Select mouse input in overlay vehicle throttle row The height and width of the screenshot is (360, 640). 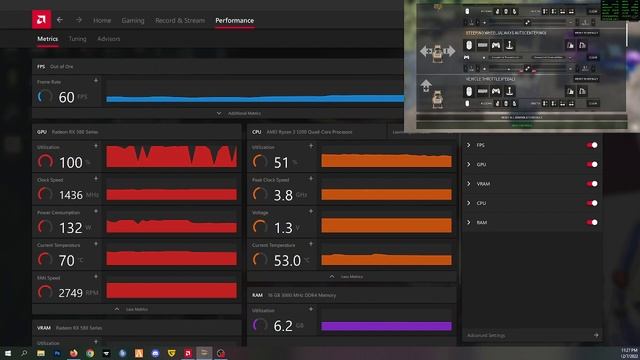pos(469,91)
